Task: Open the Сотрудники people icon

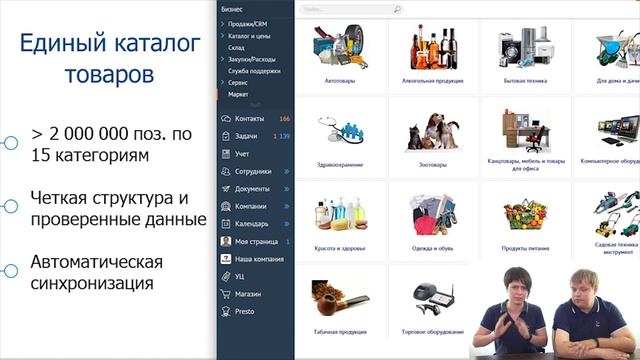Action: 226,171
